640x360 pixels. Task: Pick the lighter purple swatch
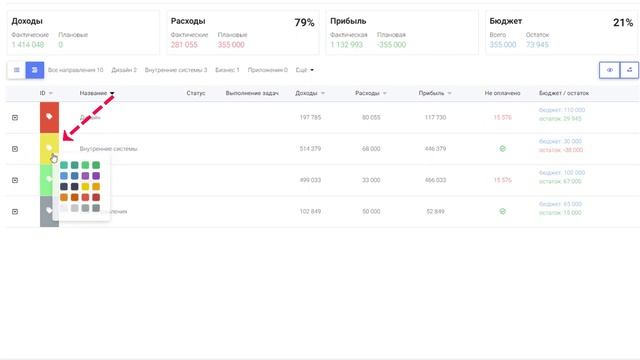pyautogui.click(x=85, y=176)
